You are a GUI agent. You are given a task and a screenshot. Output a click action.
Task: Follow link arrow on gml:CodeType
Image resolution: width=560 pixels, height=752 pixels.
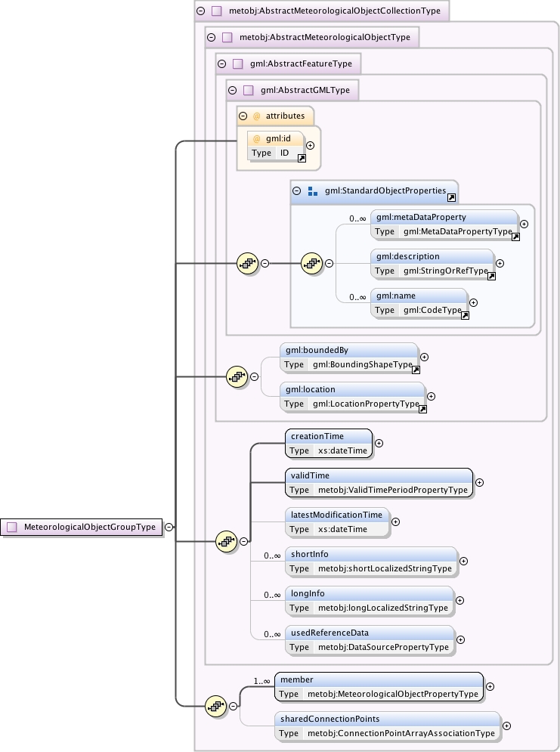[465, 316]
